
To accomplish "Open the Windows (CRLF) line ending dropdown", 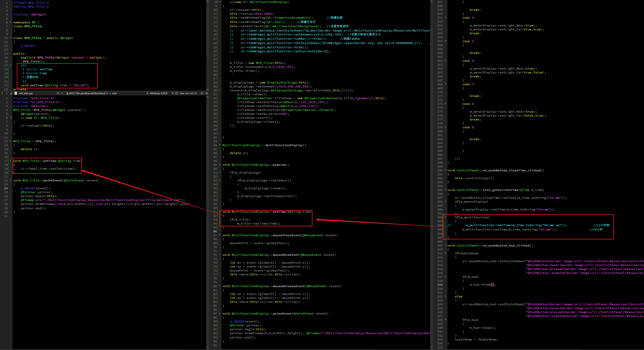I will [172, 93].
